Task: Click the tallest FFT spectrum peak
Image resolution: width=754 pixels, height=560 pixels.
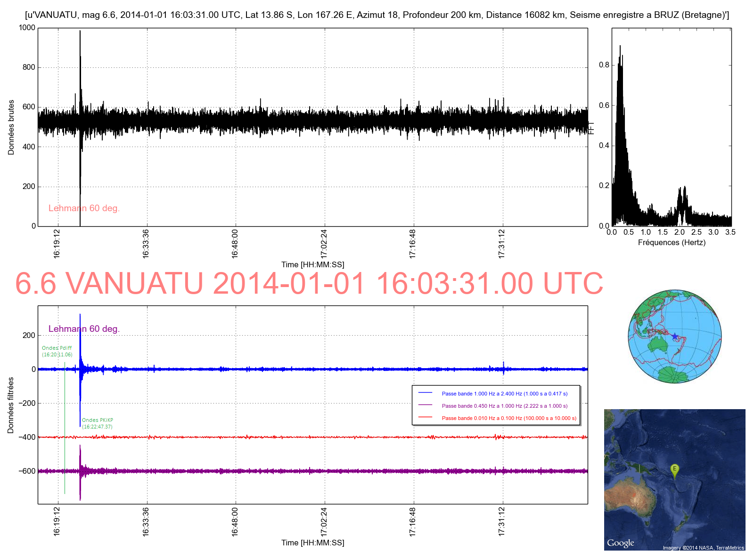Action: pyautogui.click(x=620, y=47)
